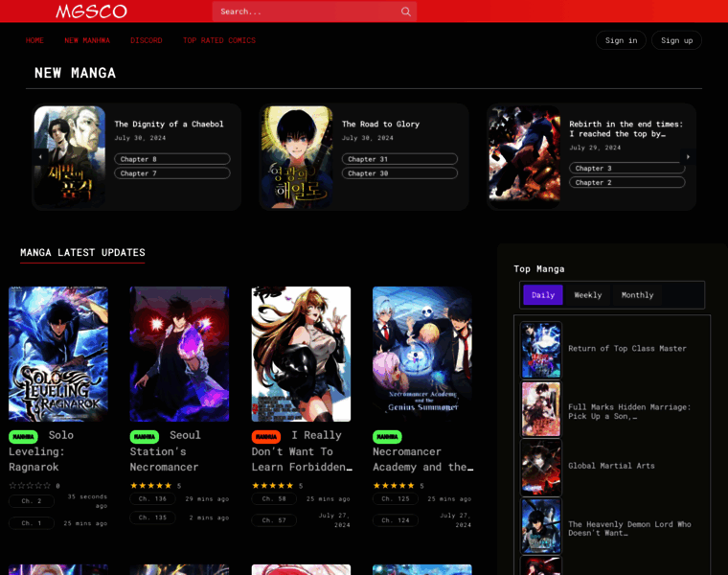Slide the New Manga carousel left
The height and width of the screenshot is (575, 728).
click(40, 157)
